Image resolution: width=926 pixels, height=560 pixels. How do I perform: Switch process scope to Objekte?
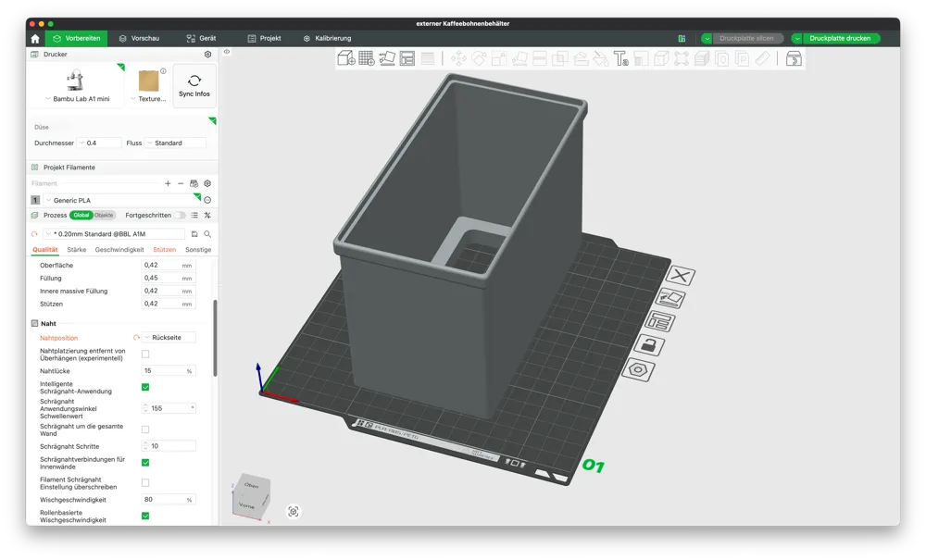click(x=104, y=216)
